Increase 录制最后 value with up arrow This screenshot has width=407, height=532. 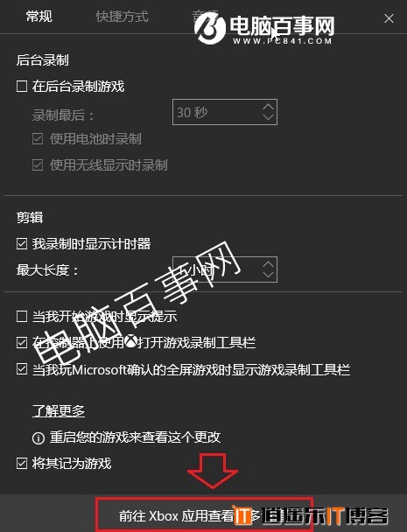pyautogui.click(x=268, y=107)
